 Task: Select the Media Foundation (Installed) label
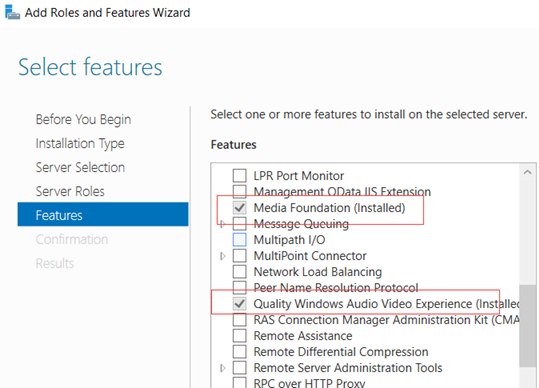pyautogui.click(x=329, y=208)
